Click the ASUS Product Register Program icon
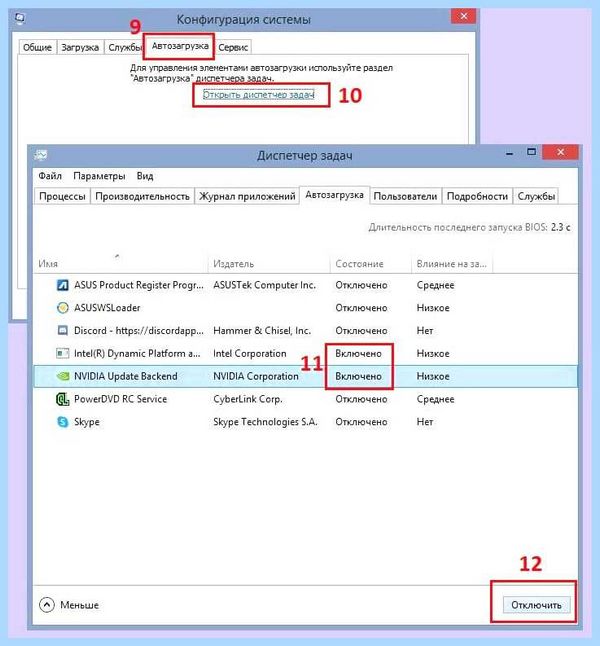The width and height of the screenshot is (600, 646). [x=63, y=285]
